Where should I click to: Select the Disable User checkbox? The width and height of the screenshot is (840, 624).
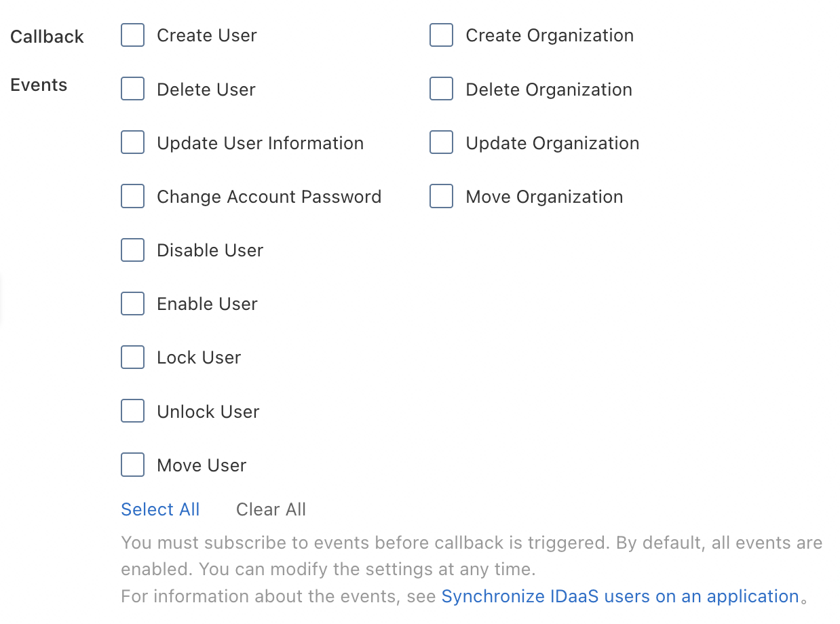click(133, 250)
